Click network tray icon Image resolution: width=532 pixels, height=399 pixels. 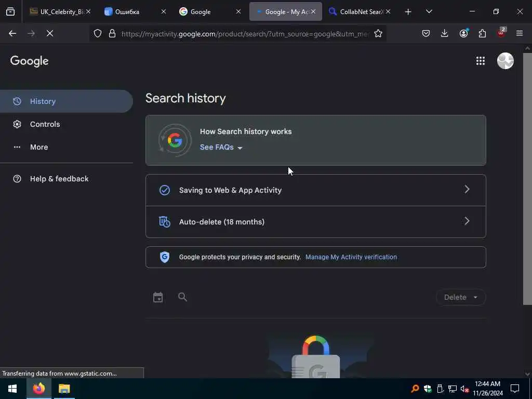click(453, 389)
